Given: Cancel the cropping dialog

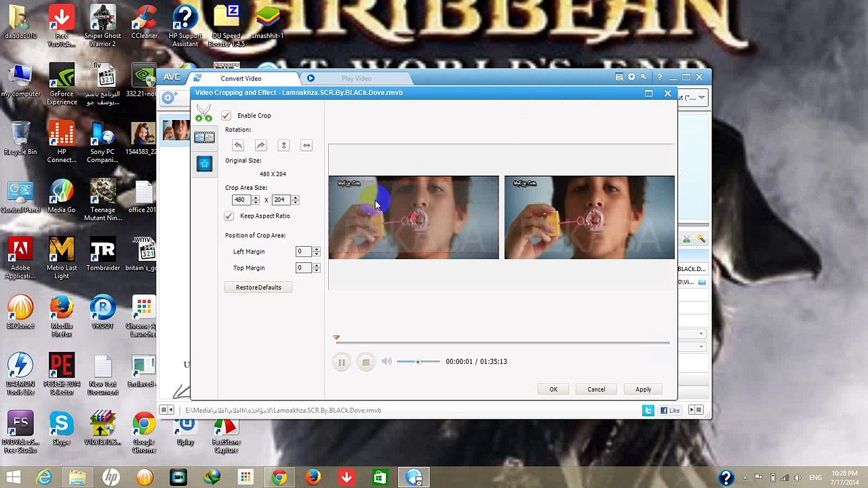Looking at the screenshot, I should 596,389.
